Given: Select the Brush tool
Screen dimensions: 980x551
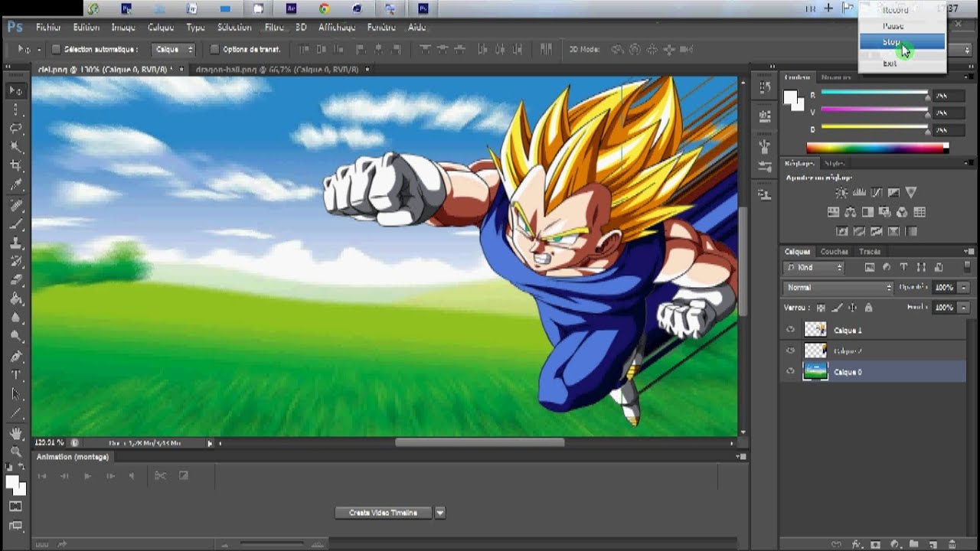Looking at the screenshot, I should pyautogui.click(x=16, y=224).
